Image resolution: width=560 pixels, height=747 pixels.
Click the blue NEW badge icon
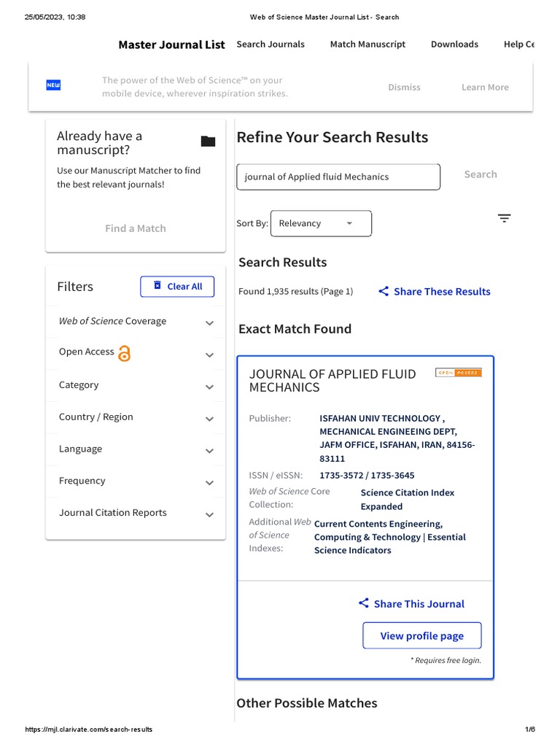pos(53,85)
